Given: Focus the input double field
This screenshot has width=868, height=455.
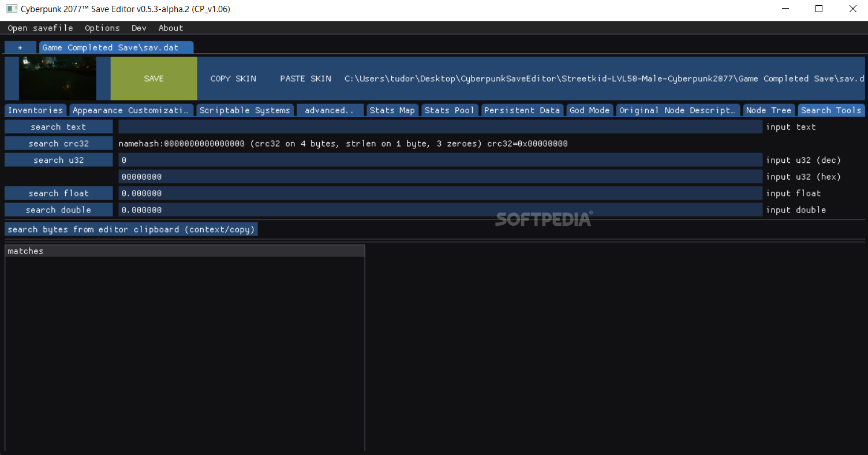Looking at the screenshot, I should [x=440, y=210].
